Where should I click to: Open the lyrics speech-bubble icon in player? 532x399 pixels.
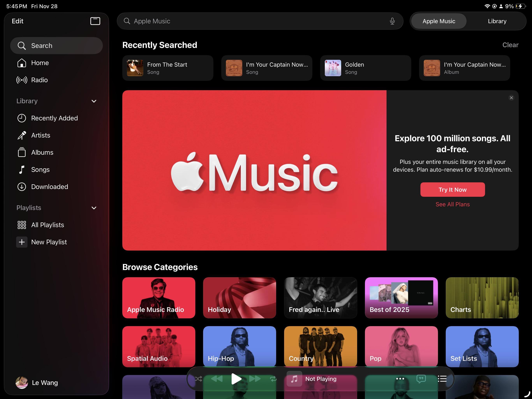click(x=421, y=379)
